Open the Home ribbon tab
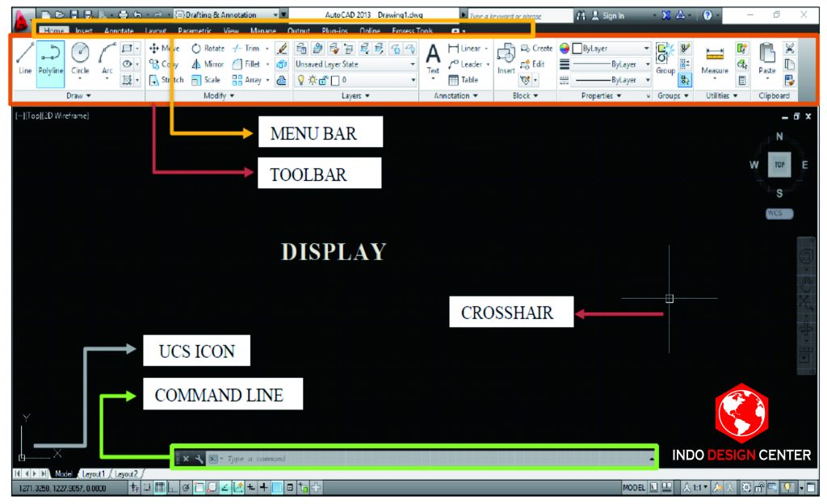The width and height of the screenshot is (827, 504). (52, 31)
